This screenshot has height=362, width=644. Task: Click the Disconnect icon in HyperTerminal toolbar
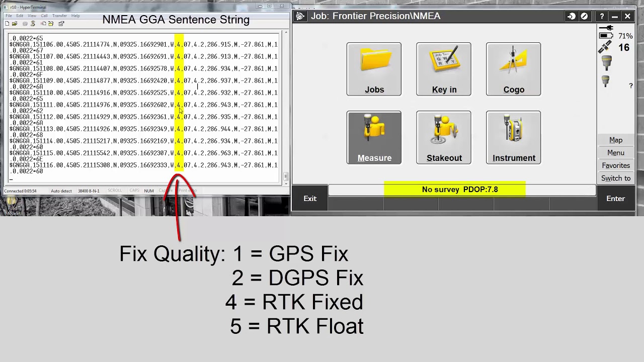[x=33, y=24]
